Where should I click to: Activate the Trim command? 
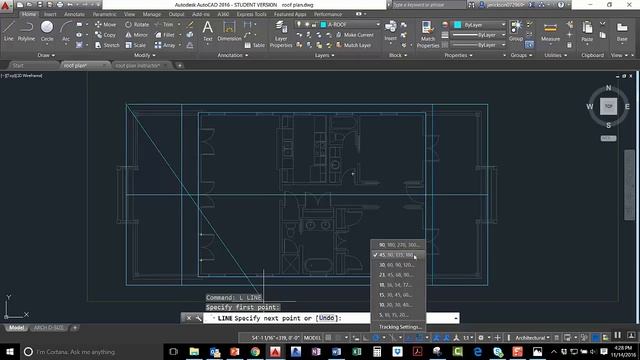[164, 24]
